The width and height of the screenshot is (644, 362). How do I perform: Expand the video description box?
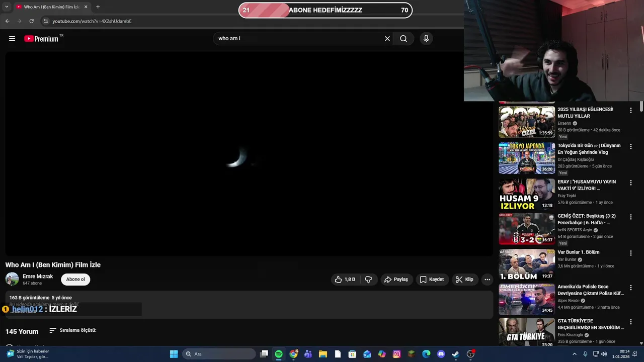249,305
